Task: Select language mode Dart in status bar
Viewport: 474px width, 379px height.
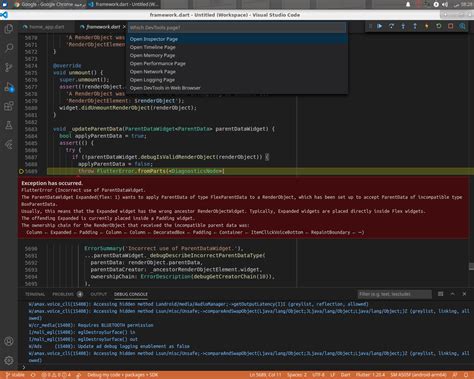Action: pos(345,375)
